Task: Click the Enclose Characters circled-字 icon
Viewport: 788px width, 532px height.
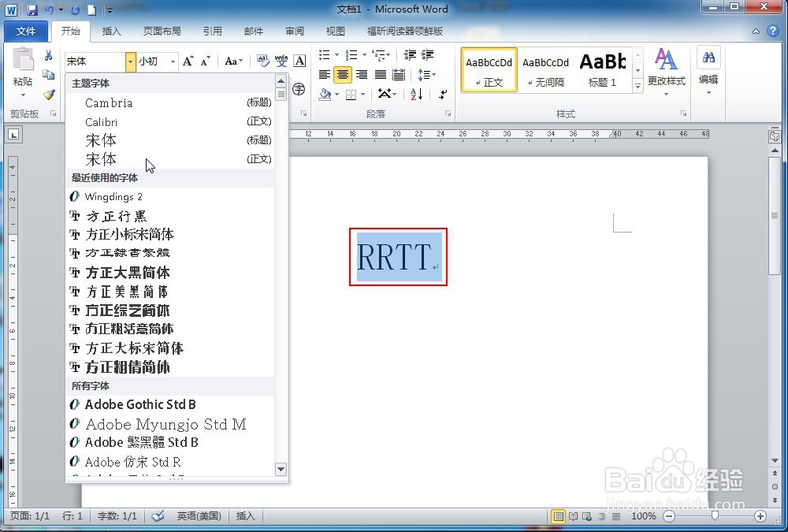Action: point(299,90)
